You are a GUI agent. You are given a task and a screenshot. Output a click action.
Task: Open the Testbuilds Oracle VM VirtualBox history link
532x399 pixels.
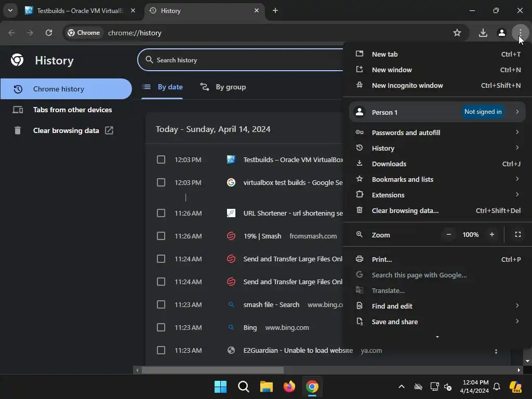point(293,160)
